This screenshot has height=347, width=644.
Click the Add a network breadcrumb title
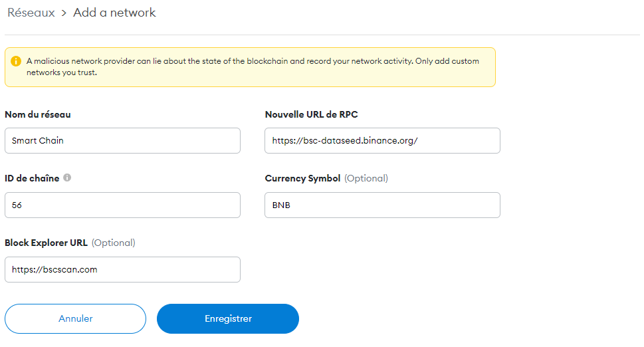[x=114, y=13]
